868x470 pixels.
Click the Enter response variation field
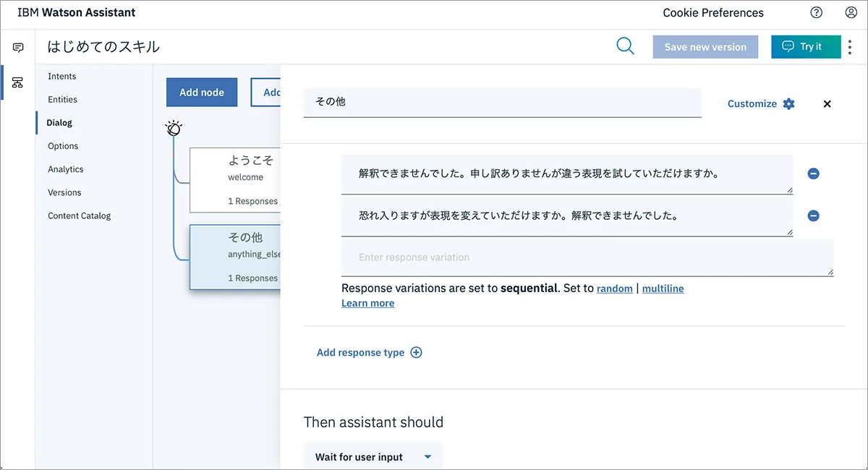click(587, 257)
